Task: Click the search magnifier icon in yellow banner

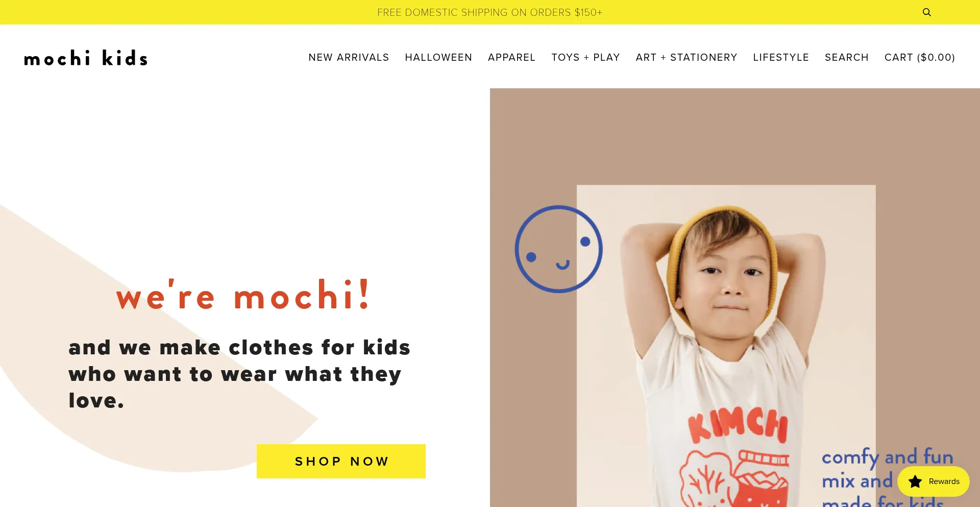Action: [926, 12]
